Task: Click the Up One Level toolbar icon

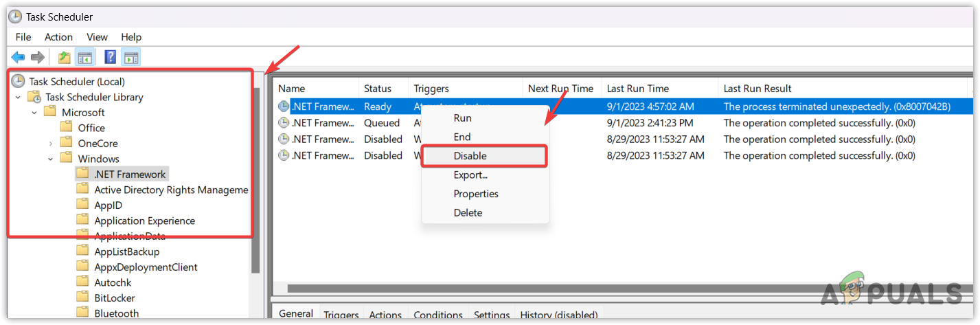Action: point(65,57)
